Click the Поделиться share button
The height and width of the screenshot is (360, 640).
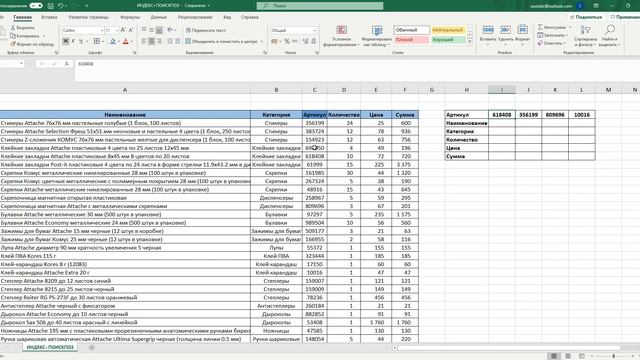(x=586, y=17)
